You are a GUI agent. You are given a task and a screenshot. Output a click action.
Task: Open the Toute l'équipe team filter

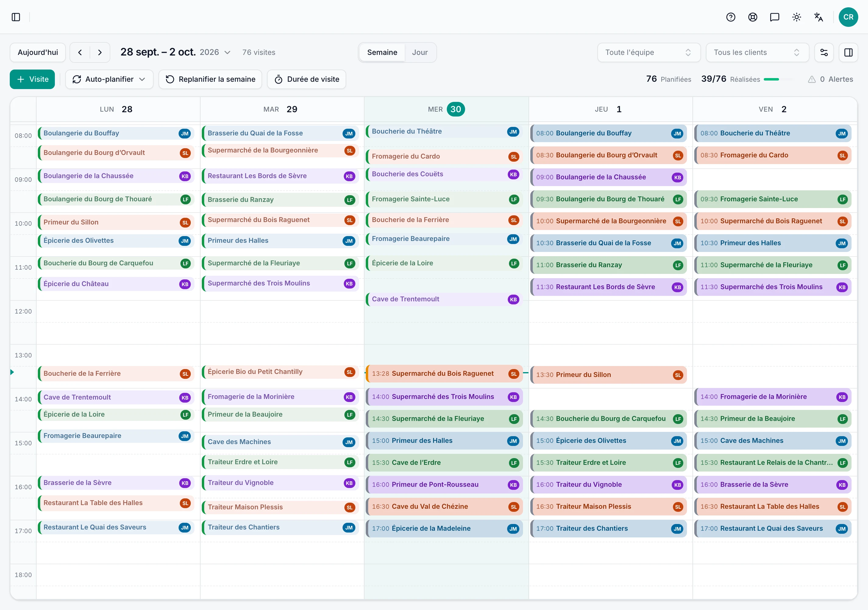point(649,52)
